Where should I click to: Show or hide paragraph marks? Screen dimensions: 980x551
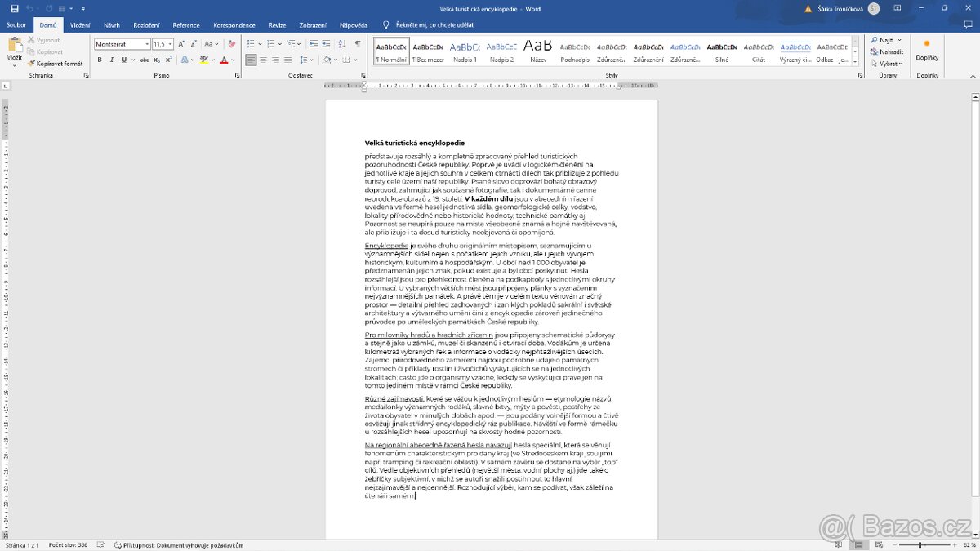coord(357,44)
